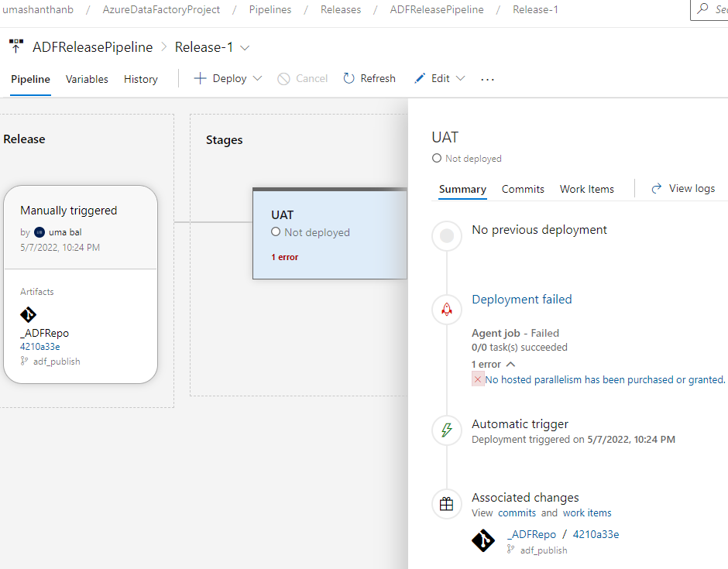Click the git icon beside _ADFRepo / 4210a33e
This screenshot has width=728, height=569.
(483, 540)
